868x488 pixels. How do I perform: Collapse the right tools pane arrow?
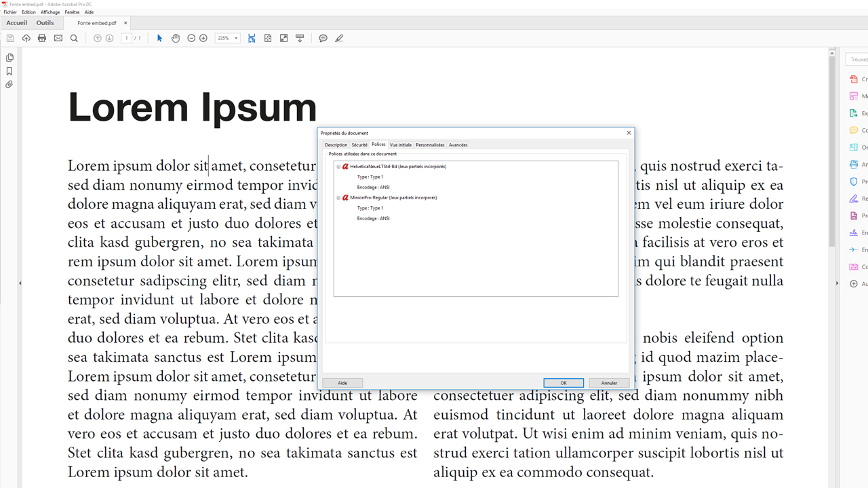pos(837,283)
